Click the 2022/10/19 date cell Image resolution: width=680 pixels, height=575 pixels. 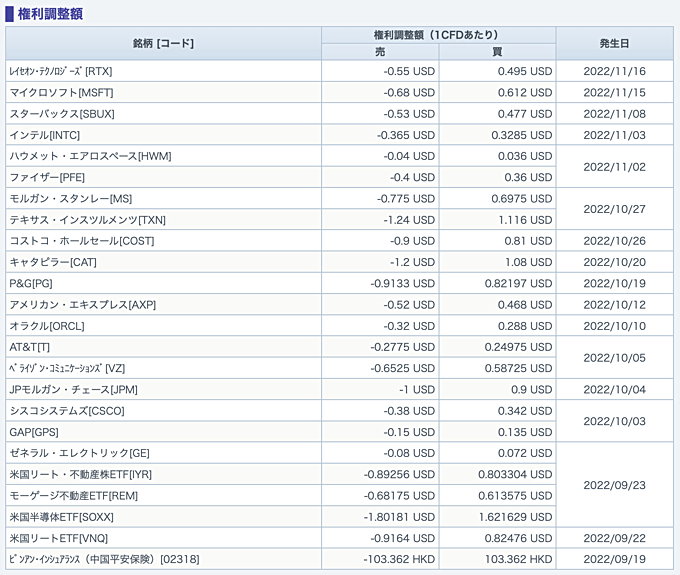point(615,283)
